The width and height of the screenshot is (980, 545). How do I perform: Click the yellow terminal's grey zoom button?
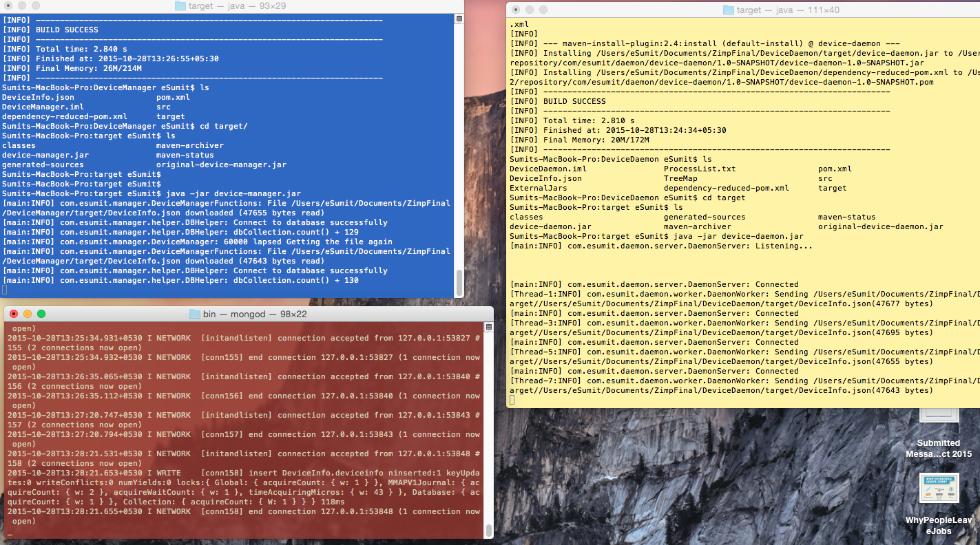[543, 10]
